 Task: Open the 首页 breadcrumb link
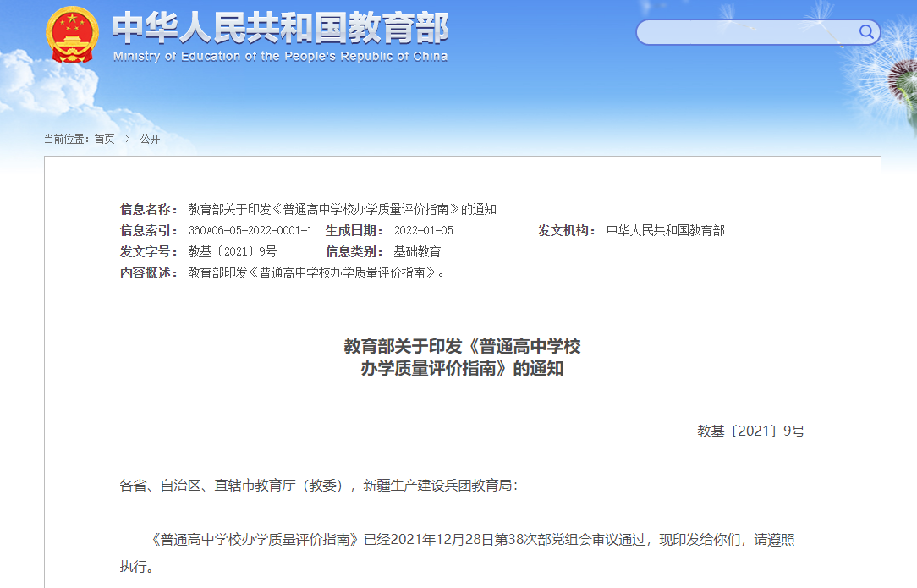(104, 139)
